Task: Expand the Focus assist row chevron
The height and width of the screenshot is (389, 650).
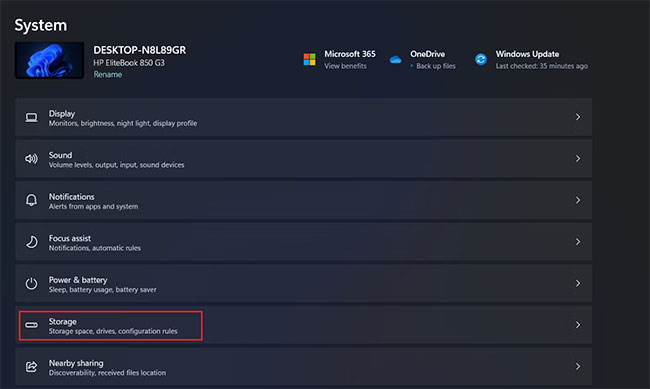Action: pos(578,242)
